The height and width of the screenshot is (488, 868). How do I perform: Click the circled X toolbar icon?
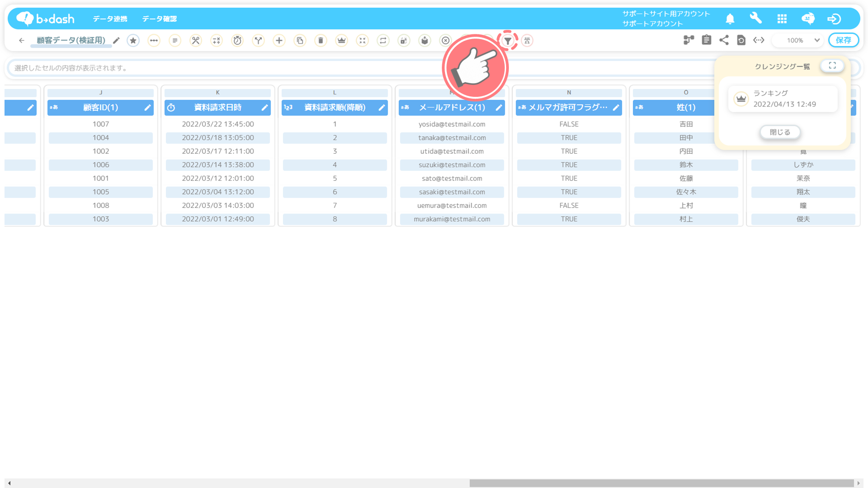[x=445, y=40]
